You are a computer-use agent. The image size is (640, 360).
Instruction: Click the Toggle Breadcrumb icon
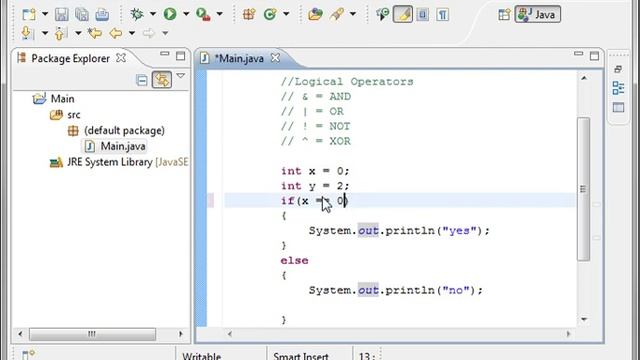382,14
